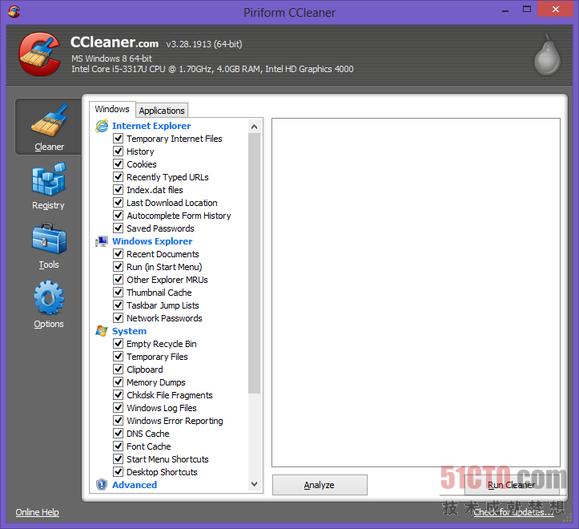Image resolution: width=579 pixels, height=529 pixels.
Task: Toggle Recently Typed URLs checkbox
Action: 118,177
